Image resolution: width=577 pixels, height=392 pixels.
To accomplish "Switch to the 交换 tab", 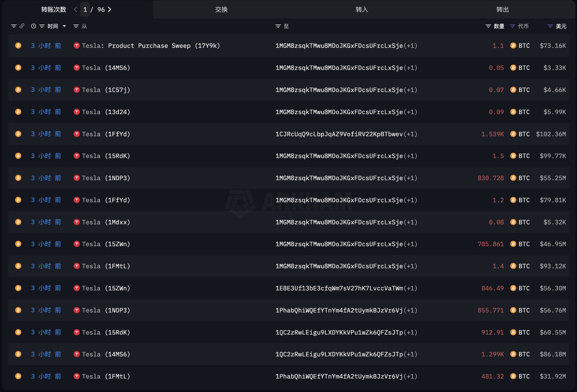I will [221, 10].
